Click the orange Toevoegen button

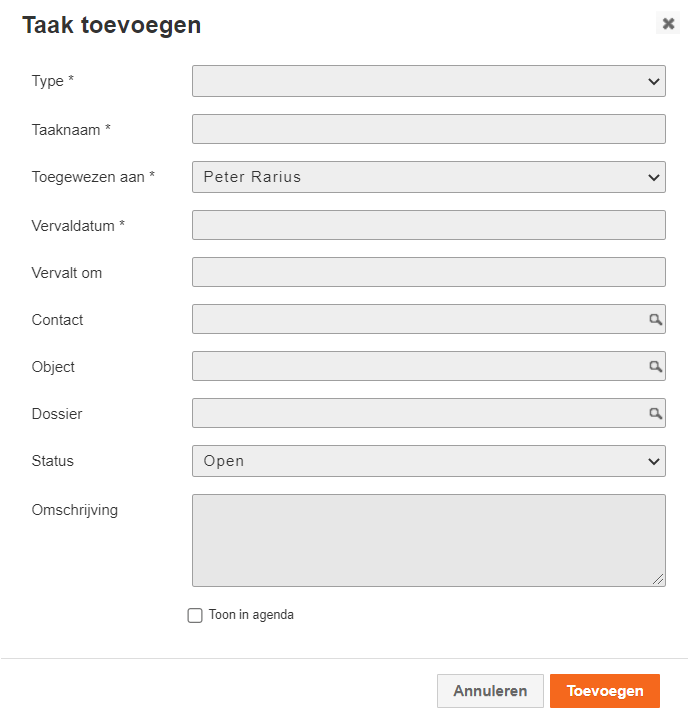point(605,691)
